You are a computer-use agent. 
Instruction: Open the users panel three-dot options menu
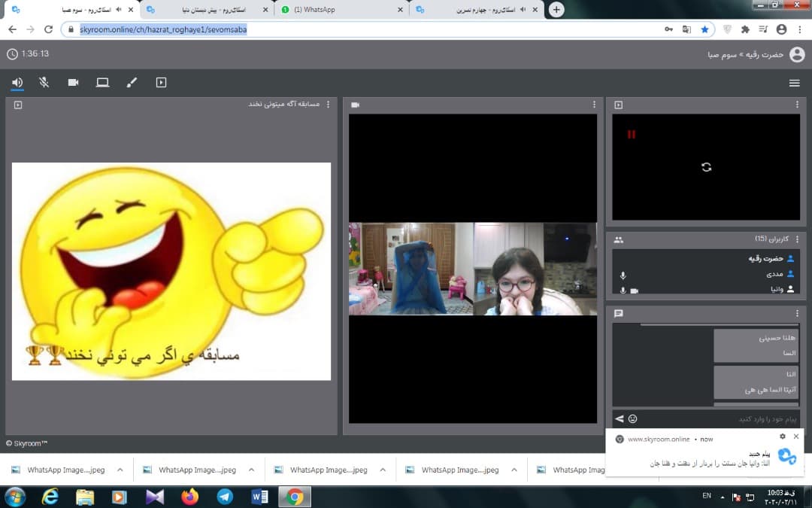[797, 239]
